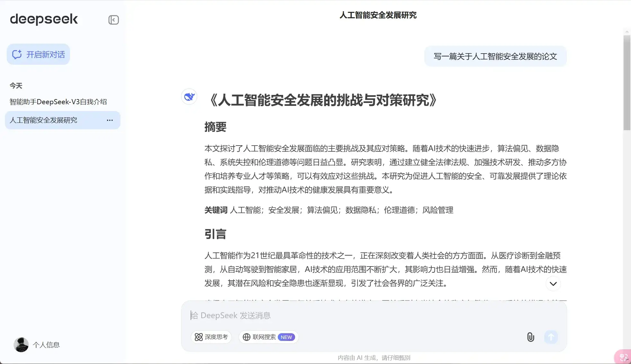Start a new chat with 开启新对话
Viewport: 631px width, 364px height.
pyautogui.click(x=38, y=55)
